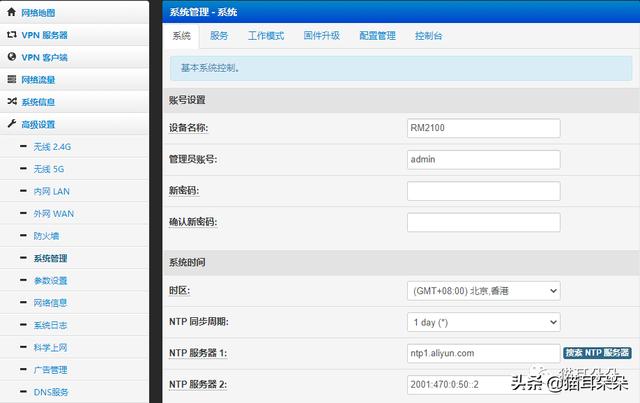Focus the 新密码 input field
Screen dimensions: 640x403
click(x=484, y=191)
